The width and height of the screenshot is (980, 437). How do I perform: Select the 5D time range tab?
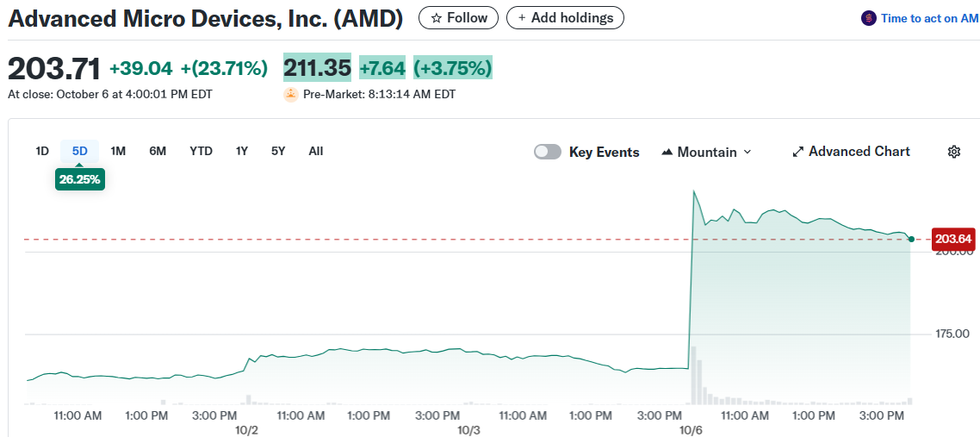click(80, 151)
